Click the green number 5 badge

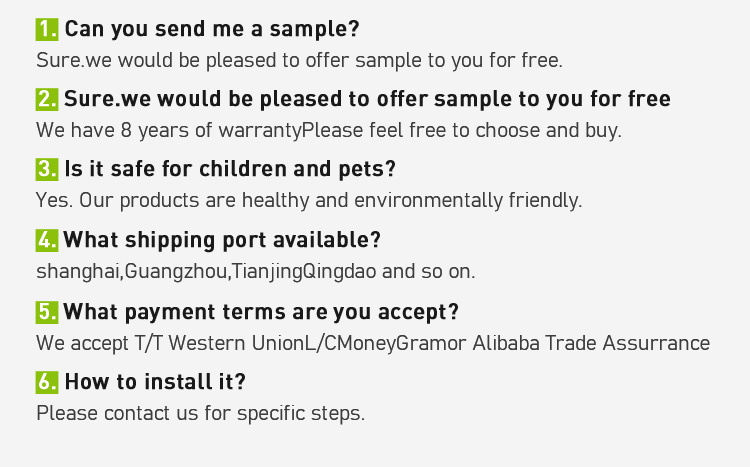pos(47,312)
